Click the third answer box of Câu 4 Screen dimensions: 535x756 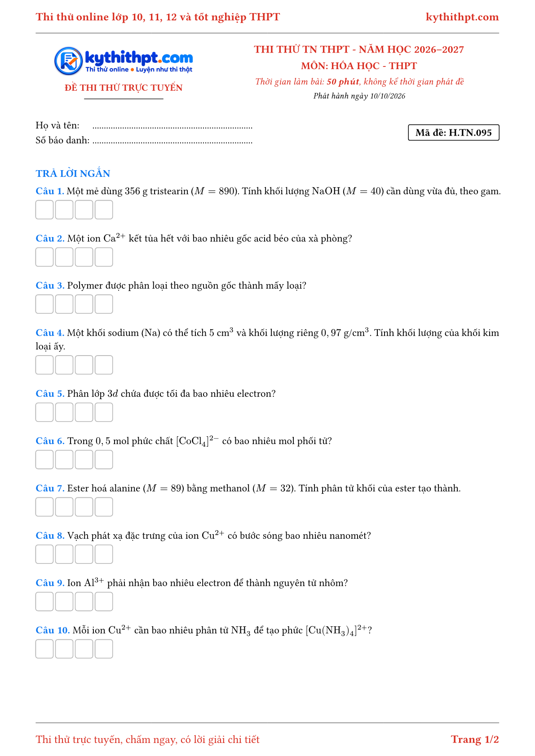point(84,365)
